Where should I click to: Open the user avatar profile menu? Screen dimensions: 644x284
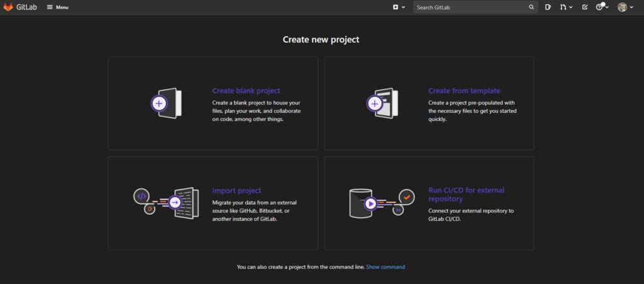[625, 8]
